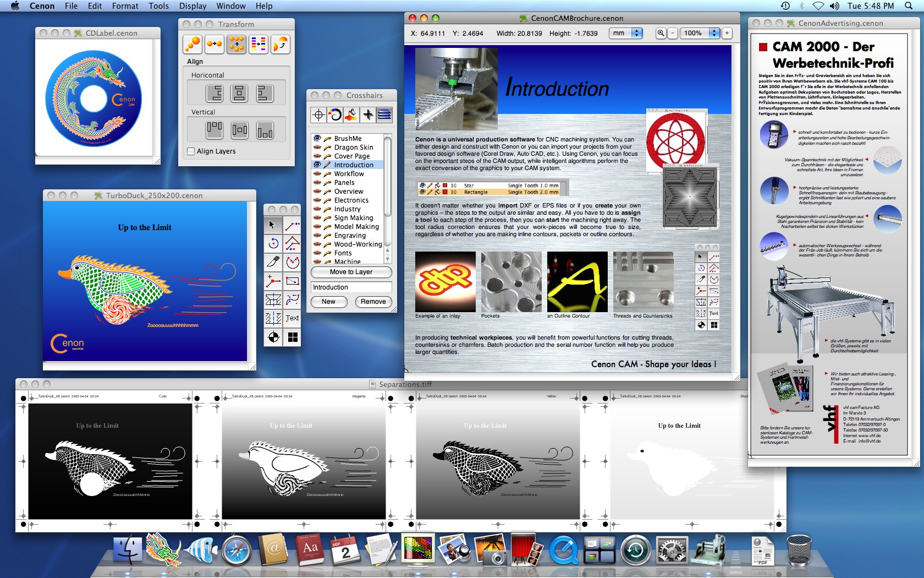This screenshot has width=924, height=578.
Task: Hide the BrushMe layer via eye icon
Action: 317,139
